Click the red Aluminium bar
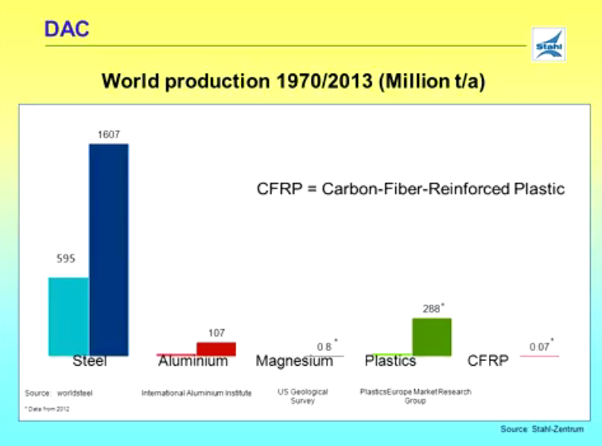 tap(216, 348)
